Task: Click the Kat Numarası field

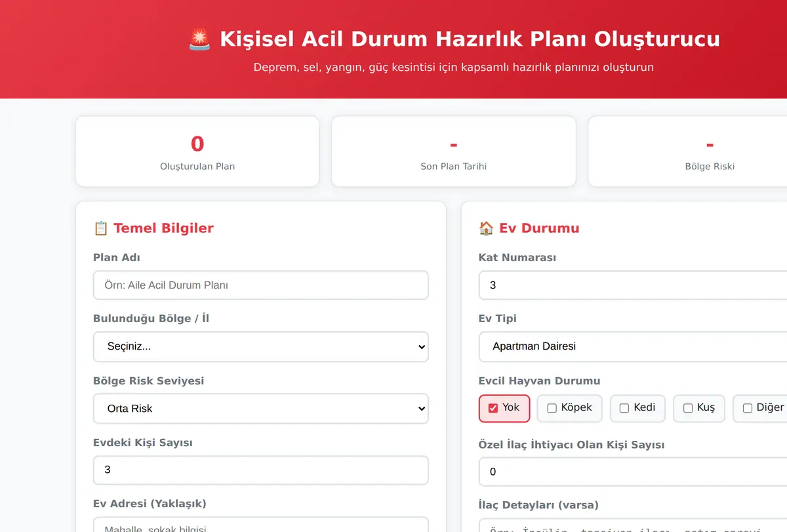Action: pyautogui.click(x=633, y=285)
